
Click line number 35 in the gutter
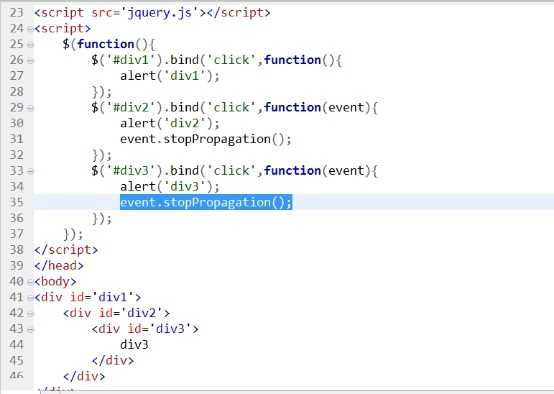point(16,202)
